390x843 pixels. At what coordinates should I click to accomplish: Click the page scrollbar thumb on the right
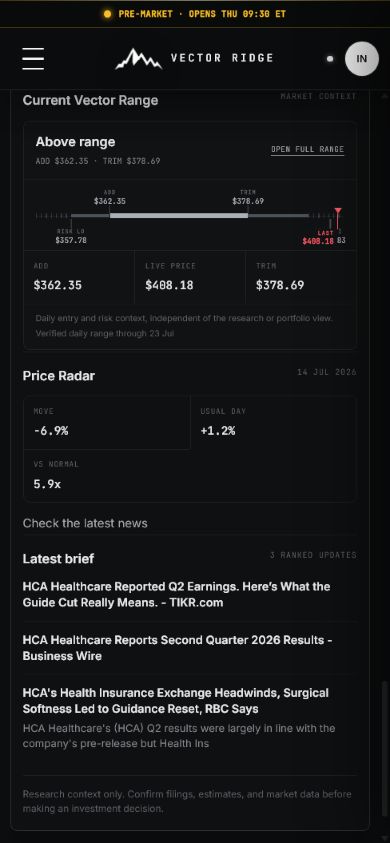tap(384, 750)
